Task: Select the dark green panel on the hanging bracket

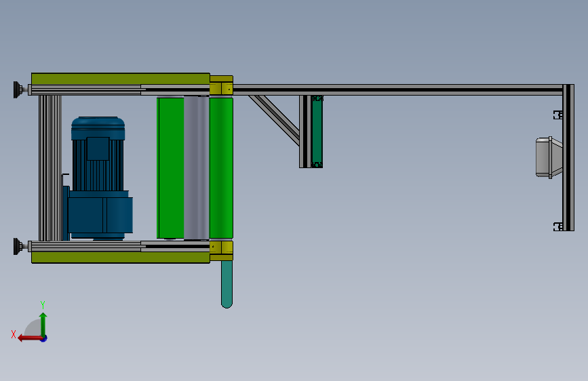Action: [317, 132]
